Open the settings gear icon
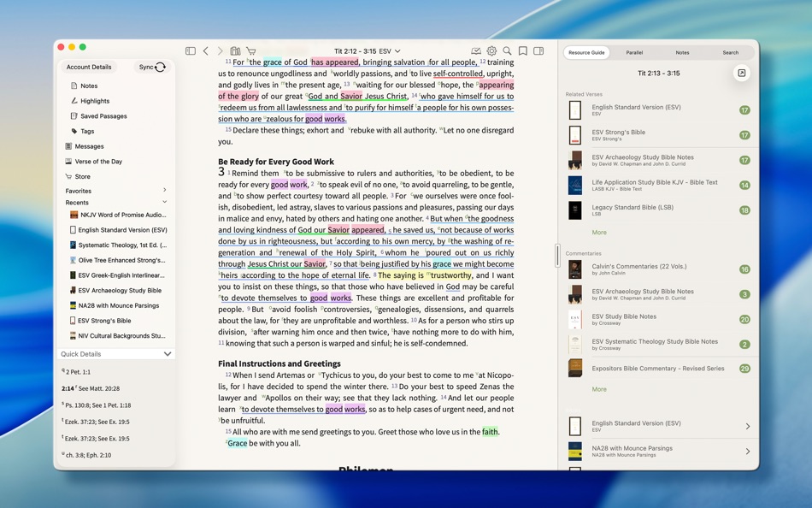 [492, 50]
